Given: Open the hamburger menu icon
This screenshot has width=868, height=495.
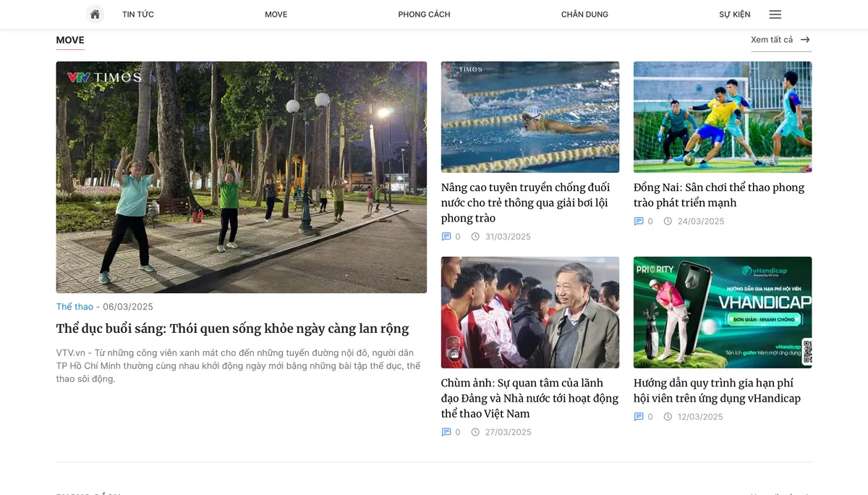Looking at the screenshot, I should [775, 14].
